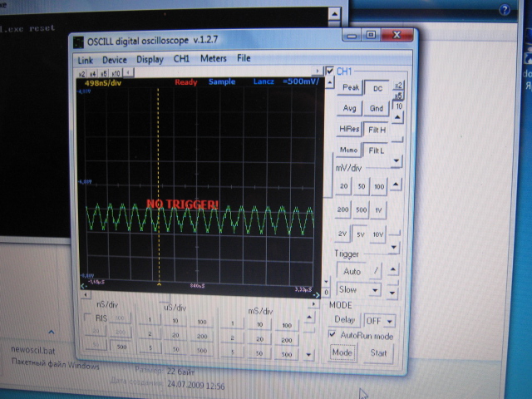Open the CH1 menu in menu bar
532x399 pixels.
pyautogui.click(x=181, y=59)
